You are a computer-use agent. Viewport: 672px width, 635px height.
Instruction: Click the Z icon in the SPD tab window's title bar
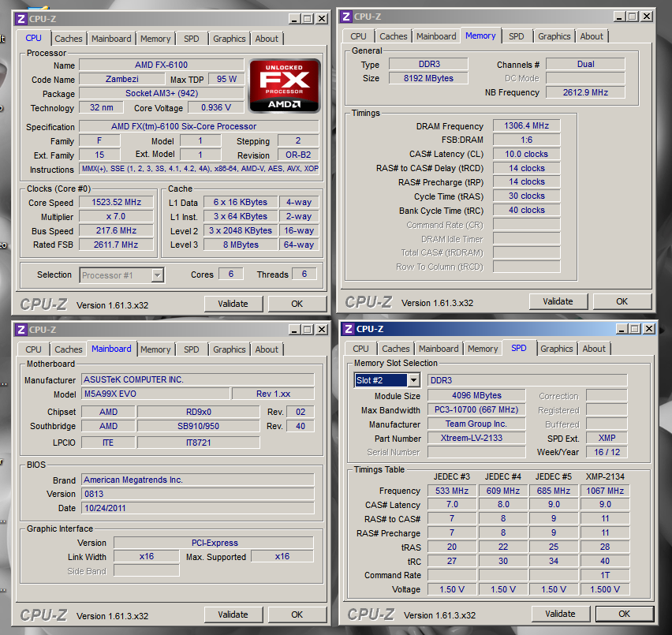(x=349, y=329)
